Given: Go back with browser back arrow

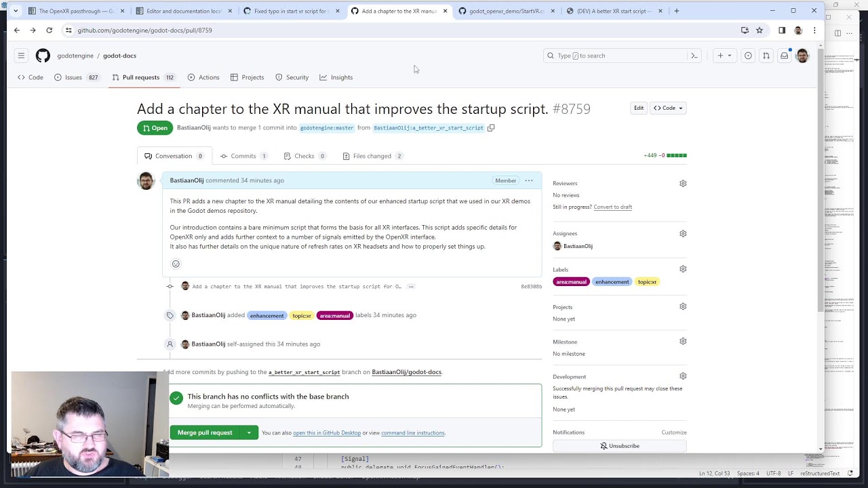Looking at the screenshot, I should coord(17,30).
